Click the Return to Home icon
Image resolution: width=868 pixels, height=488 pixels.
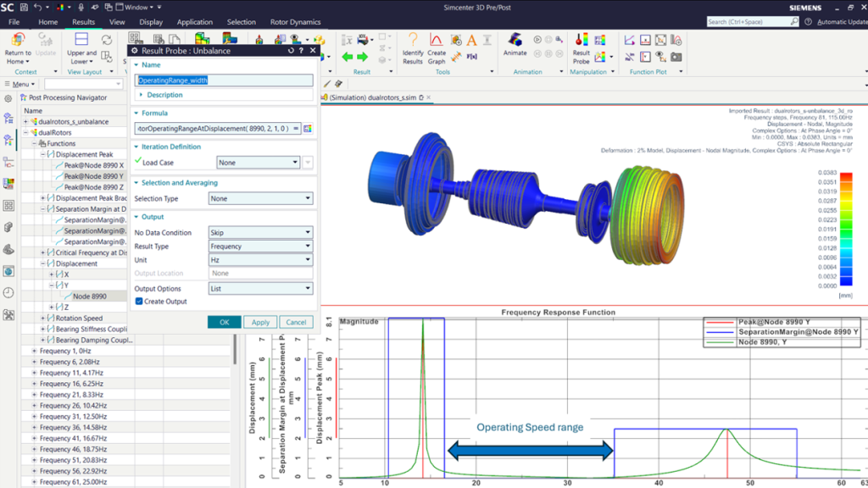[18, 40]
